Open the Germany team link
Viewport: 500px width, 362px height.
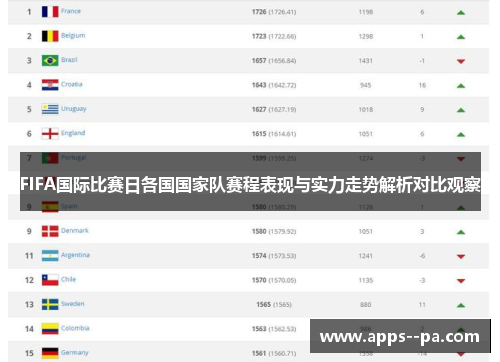(x=75, y=352)
